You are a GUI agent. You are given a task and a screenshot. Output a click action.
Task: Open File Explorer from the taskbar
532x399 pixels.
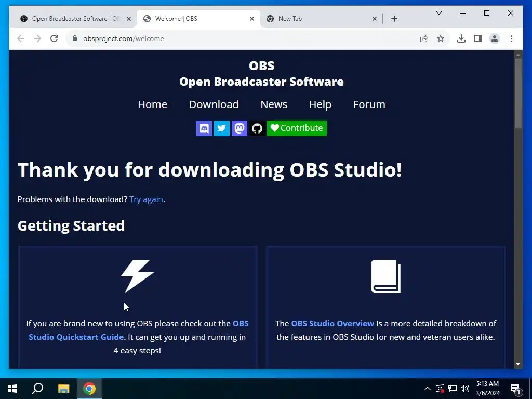coord(63,389)
